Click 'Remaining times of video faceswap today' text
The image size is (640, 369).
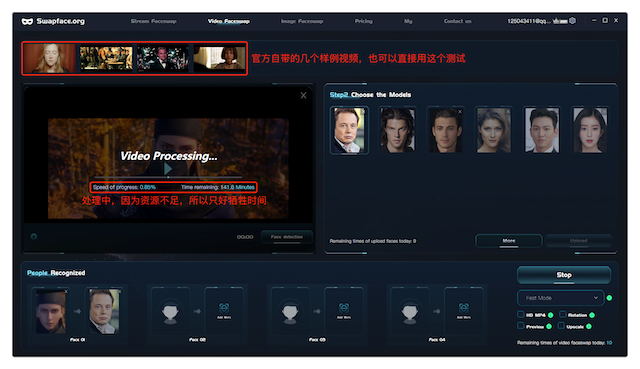[x=564, y=343]
